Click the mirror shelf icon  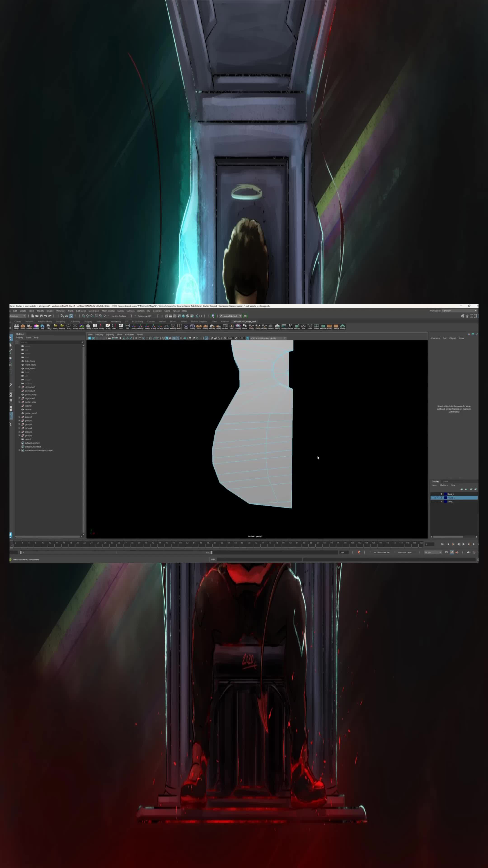pos(199,326)
